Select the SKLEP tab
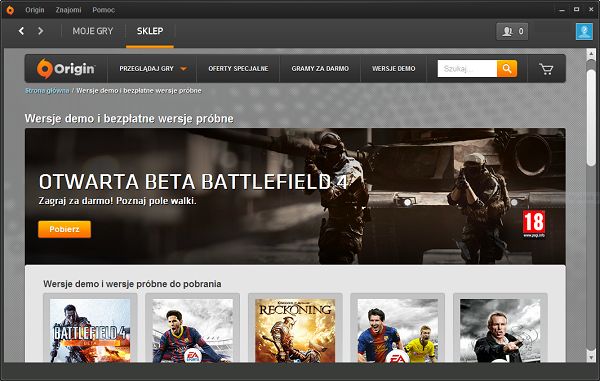The image size is (600, 381). coord(150,31)
